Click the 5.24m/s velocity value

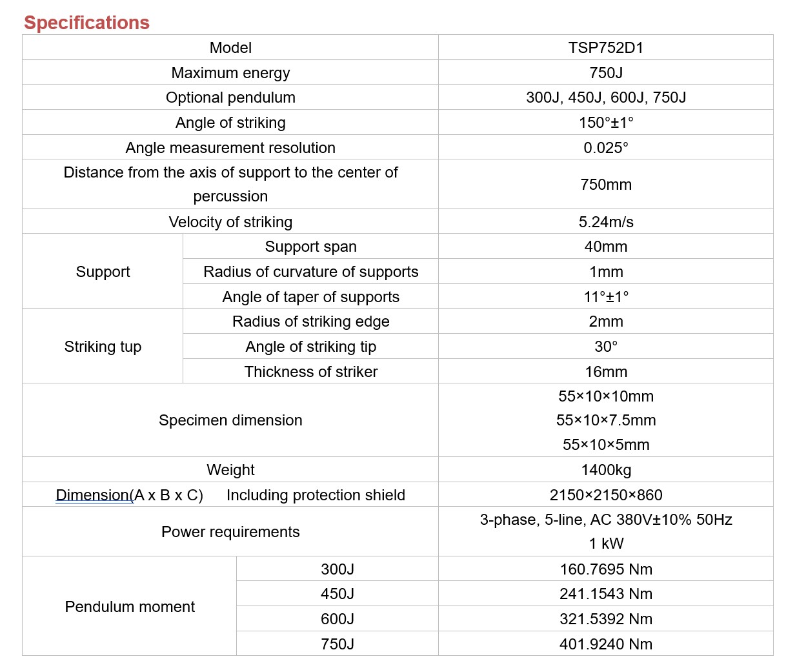605,222
